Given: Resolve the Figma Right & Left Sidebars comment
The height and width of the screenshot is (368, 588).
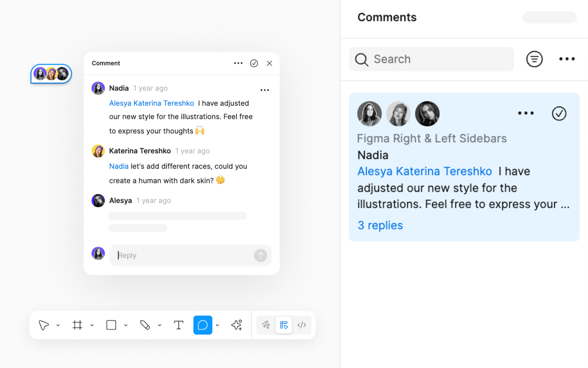Looking at the screenshot, I should 559,113.
